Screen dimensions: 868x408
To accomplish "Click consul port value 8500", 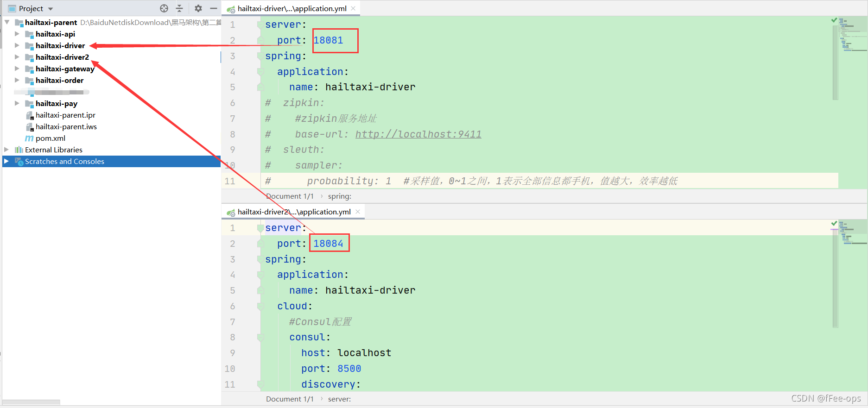I will click(x=349, y=369).
